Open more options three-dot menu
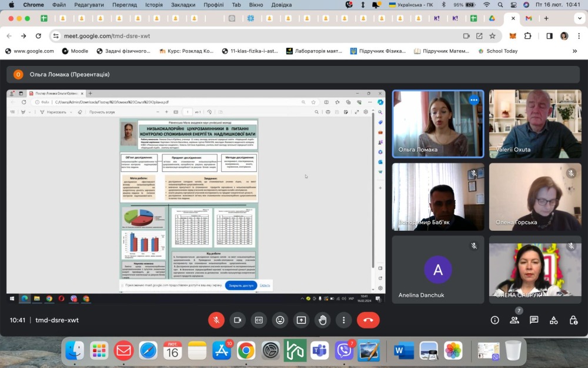Screen dimensions: 588x368 [x=343, y=320]
